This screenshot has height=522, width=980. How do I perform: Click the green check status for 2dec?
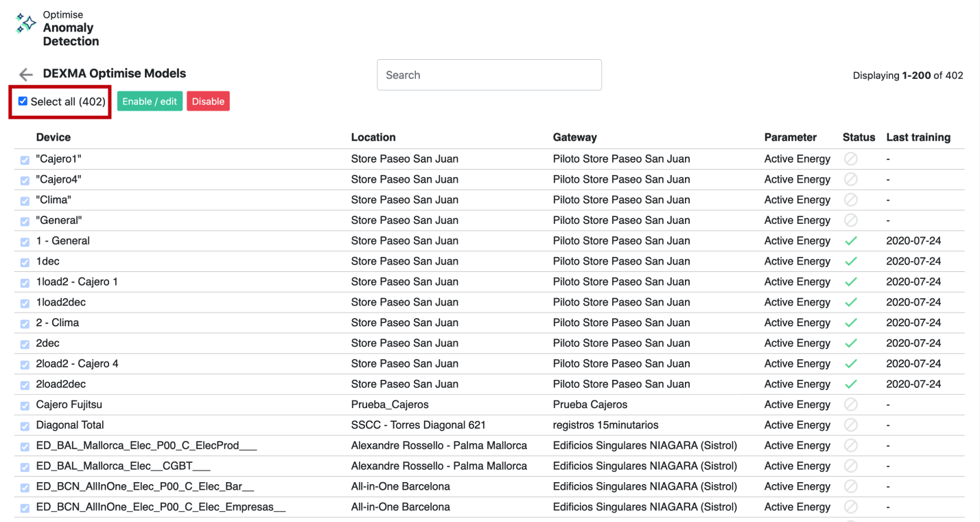coord(850,343)
